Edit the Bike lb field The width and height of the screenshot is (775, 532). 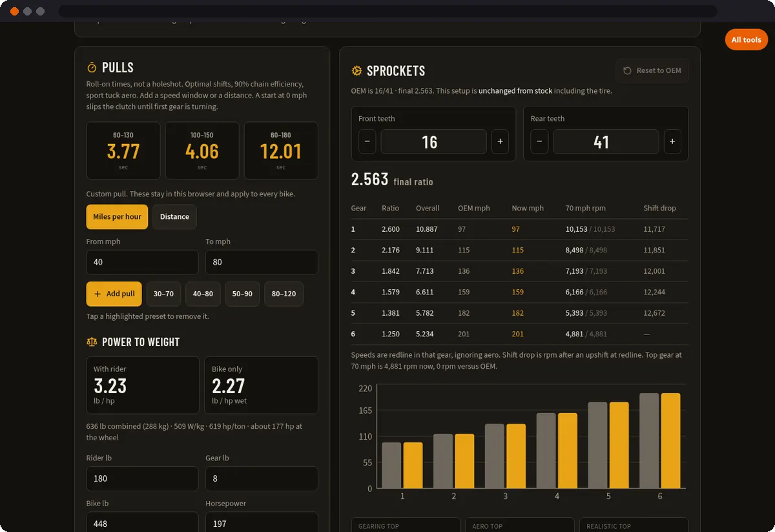(x=142, y=522)
